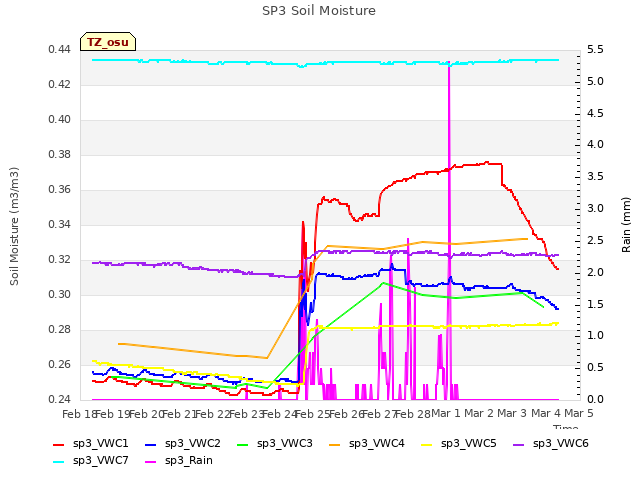The width and height of the screenshot is (640, 480).
Task: Click the 1.0 rain axis value
Action: [595, 336]
